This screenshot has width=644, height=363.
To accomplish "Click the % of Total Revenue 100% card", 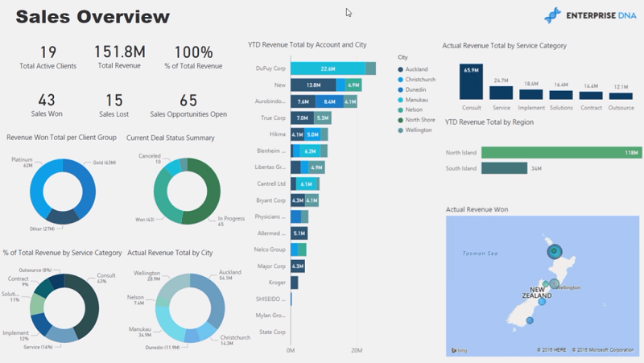I will (193, 57).
